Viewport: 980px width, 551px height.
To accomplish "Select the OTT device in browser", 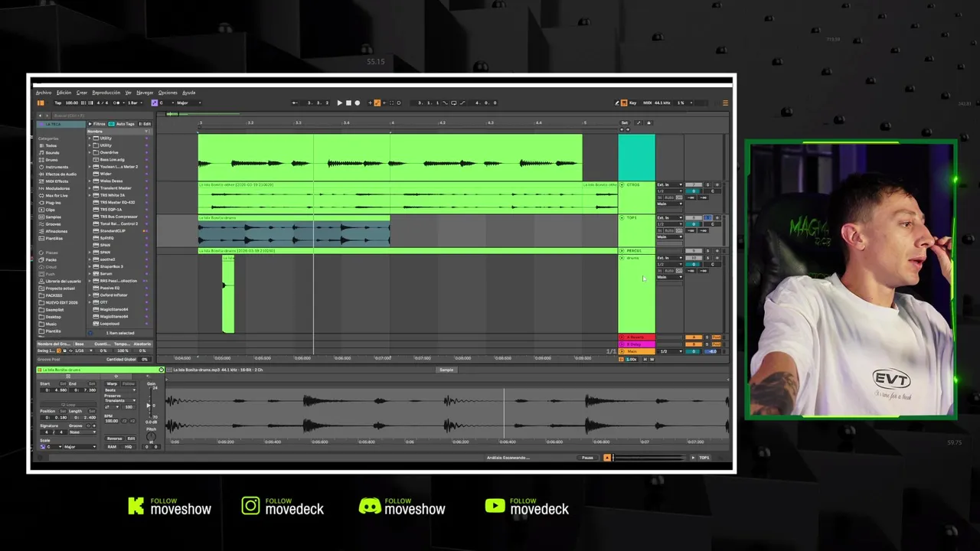I will (x=103, y=302).
